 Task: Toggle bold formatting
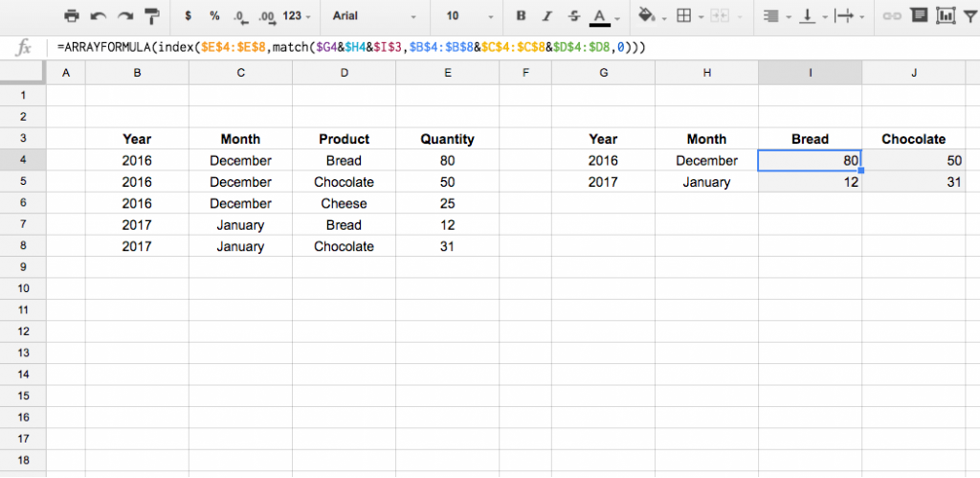coord(521,16)
